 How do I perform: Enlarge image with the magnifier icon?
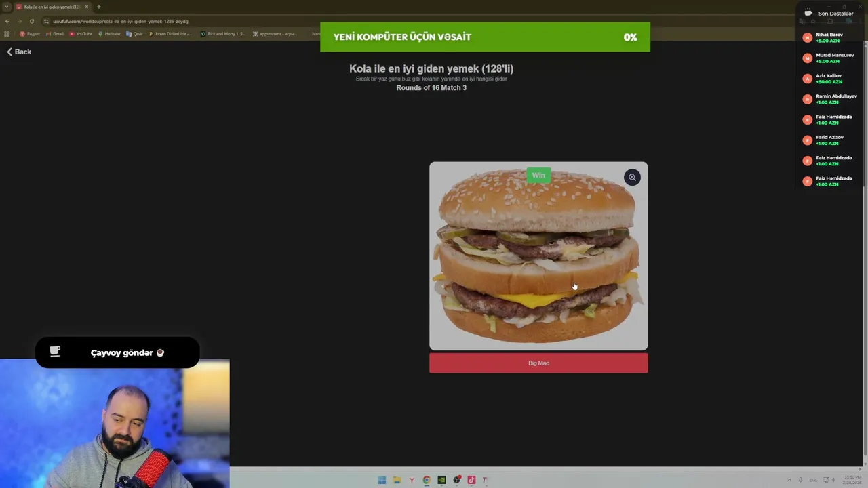pos(632,177)
